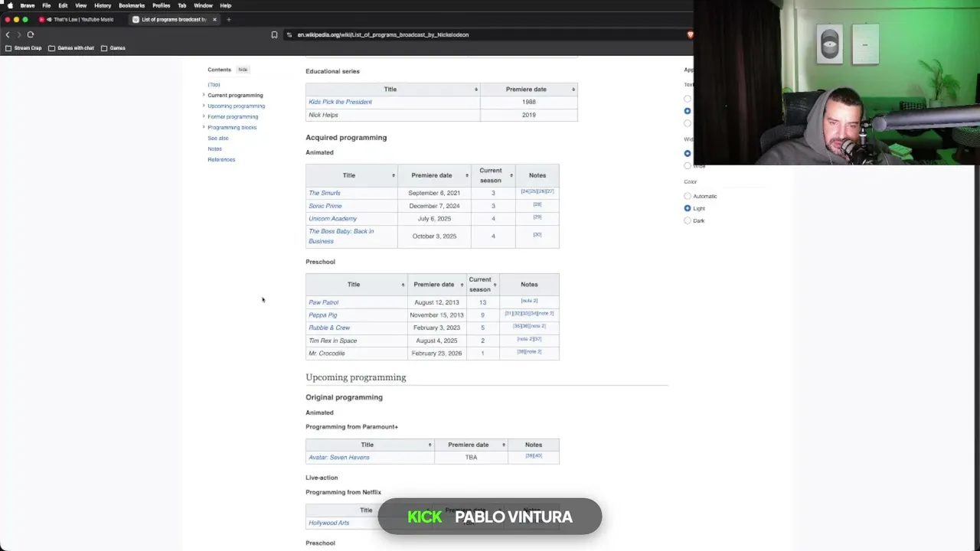This screenshot has width=980, height=551.
Task: Open the Sonic Prime article link
Action: coord(325,206)
